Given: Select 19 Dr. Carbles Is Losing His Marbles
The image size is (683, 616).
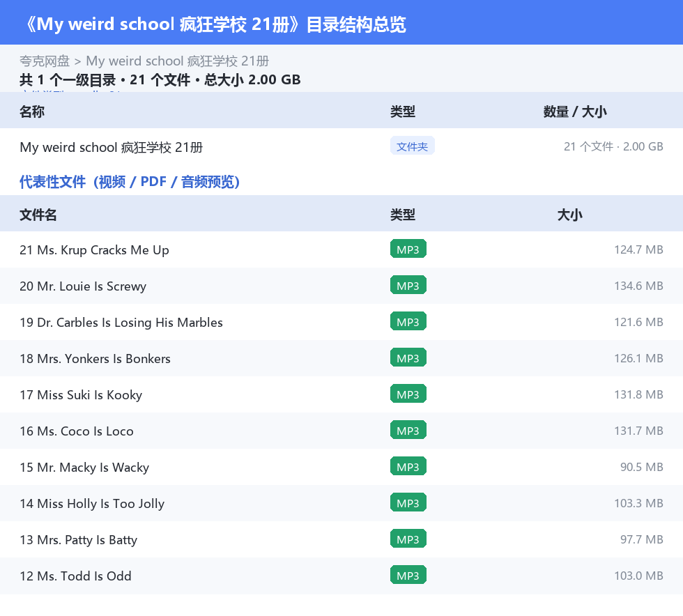Looking at the screenshot, I should [341, 322].
